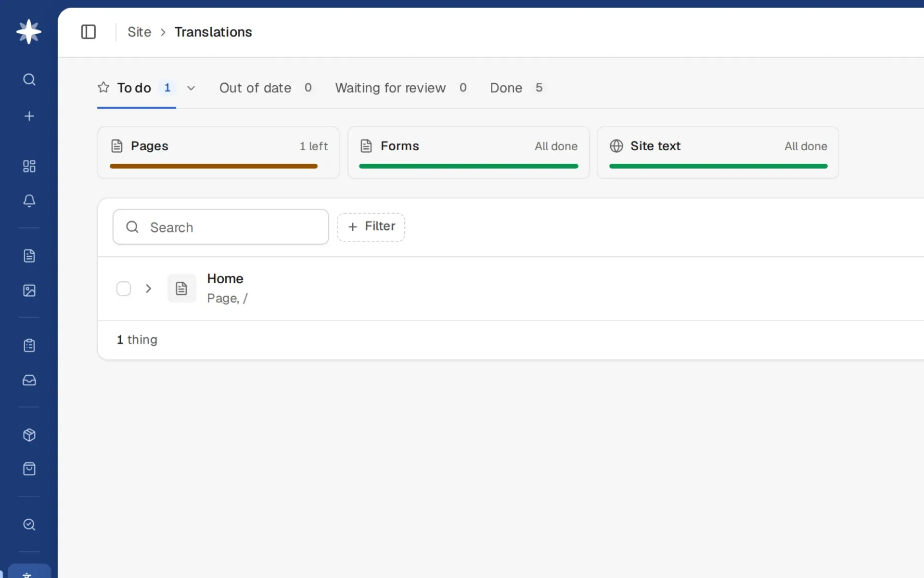Viewport: 924px width, 578px height.
Task: Click the star logo in the sidebar
Action: (29, 32)
